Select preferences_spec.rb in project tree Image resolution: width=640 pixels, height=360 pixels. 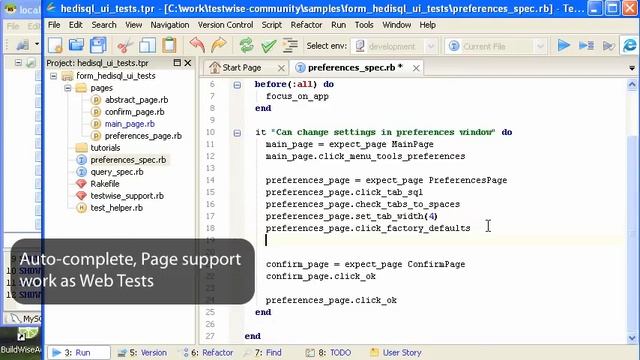pos(128,160)
